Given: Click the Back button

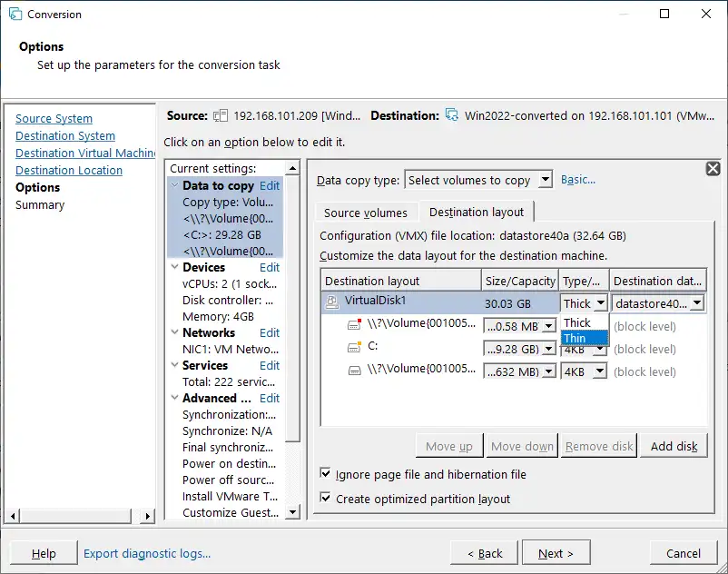Looking at the screenshot, I should [484, 553].
